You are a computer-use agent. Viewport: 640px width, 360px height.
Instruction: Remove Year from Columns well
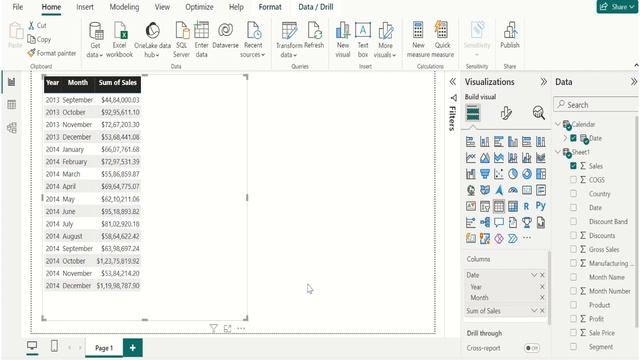click(x=542, y=287)
